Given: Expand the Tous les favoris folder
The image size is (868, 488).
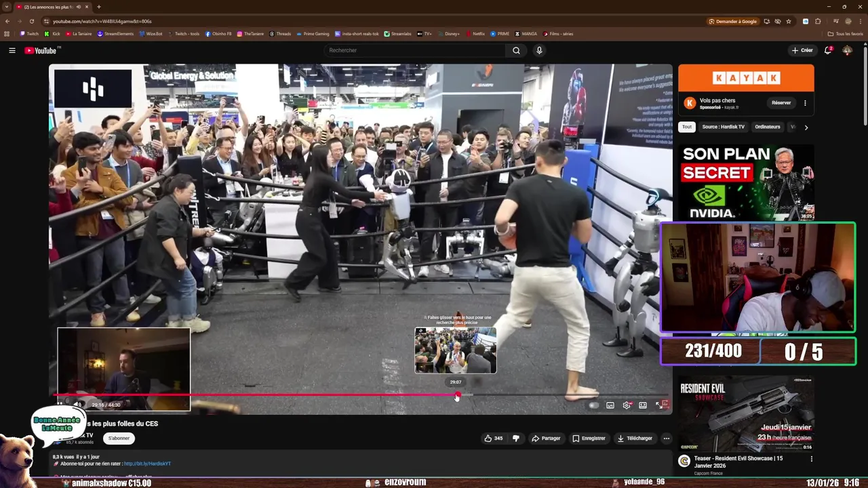Looking at the screenshot, I should coord(846,34).
